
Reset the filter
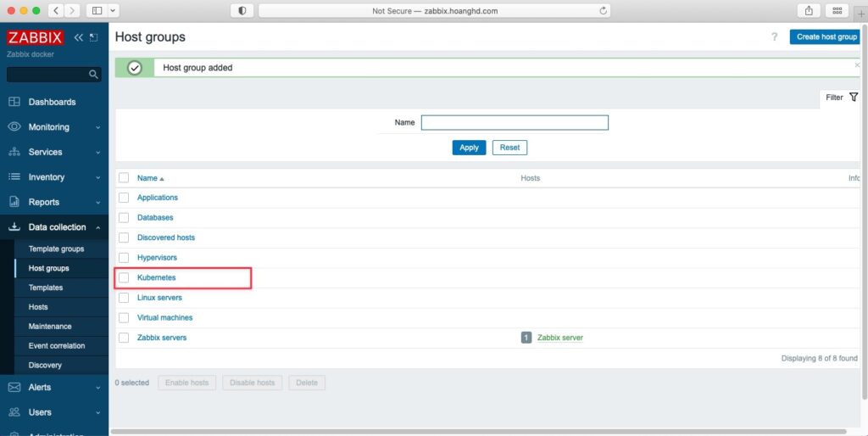(509, 148)
